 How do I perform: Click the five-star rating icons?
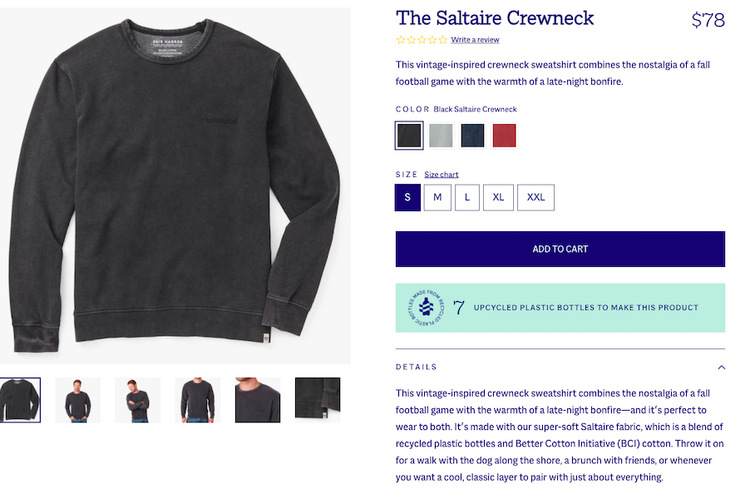pyautogui.click(x=422, y=40)
